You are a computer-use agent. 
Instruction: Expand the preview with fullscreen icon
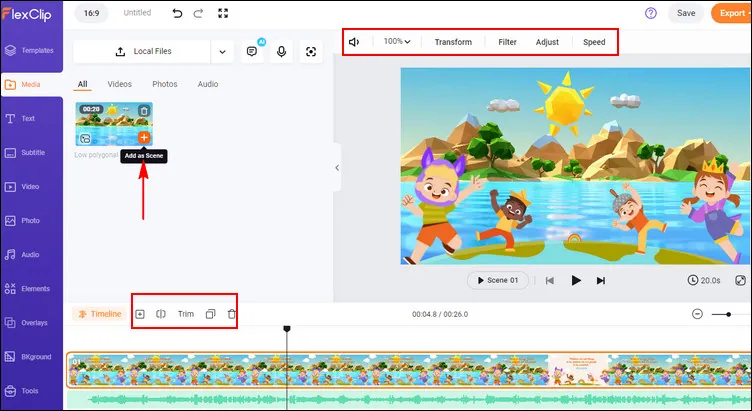[x=740, y=280]
